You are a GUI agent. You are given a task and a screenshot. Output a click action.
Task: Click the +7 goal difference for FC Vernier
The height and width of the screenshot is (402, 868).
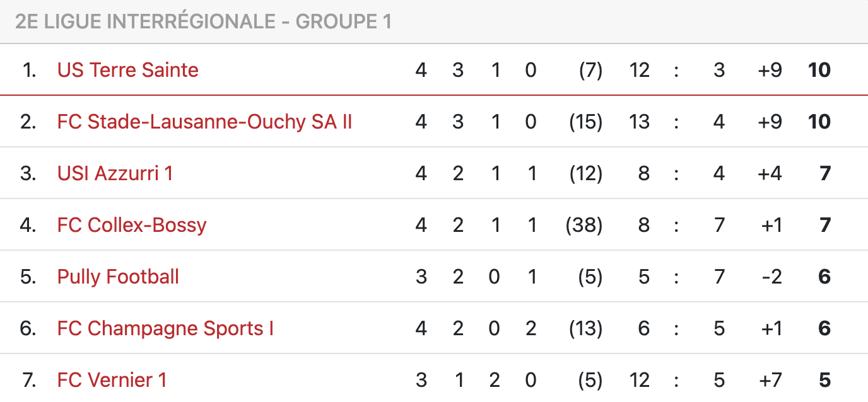point(770,380)
